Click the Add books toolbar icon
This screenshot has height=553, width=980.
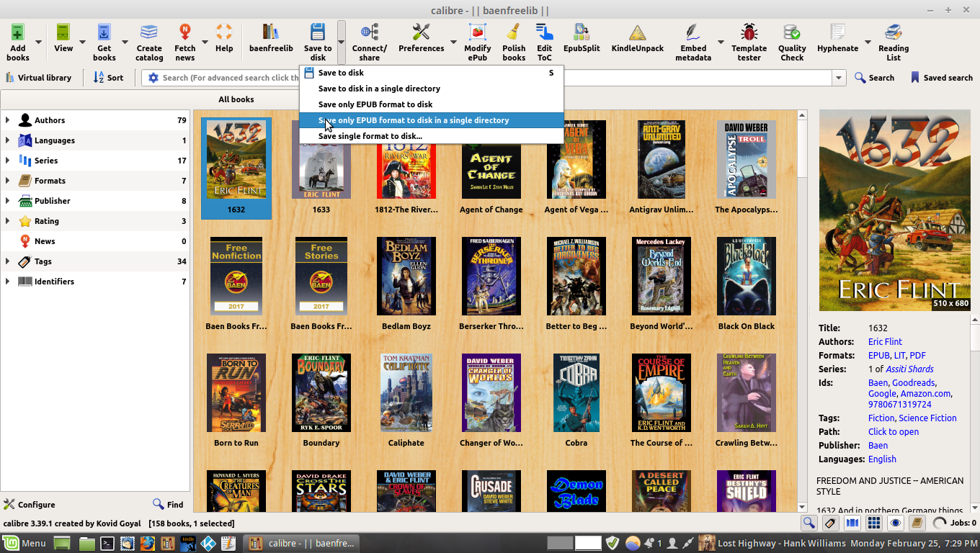point(17,33)
